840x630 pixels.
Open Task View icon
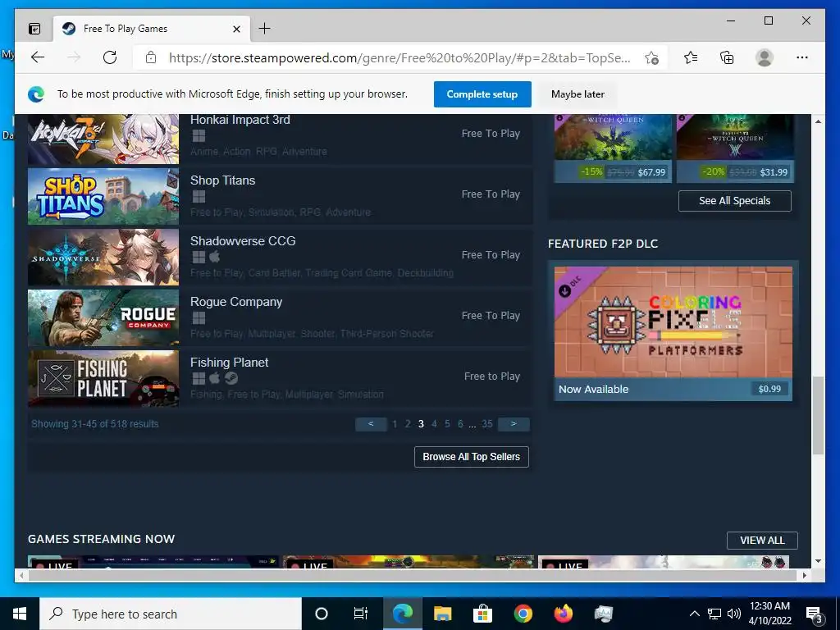tap(361, 614)
